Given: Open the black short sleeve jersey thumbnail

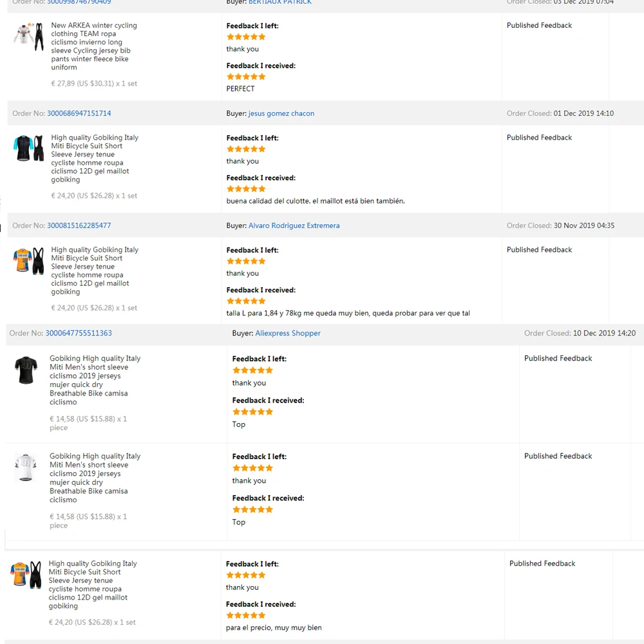Looking at the screenshot, I should pyautogui.click(x=26, y=370).
